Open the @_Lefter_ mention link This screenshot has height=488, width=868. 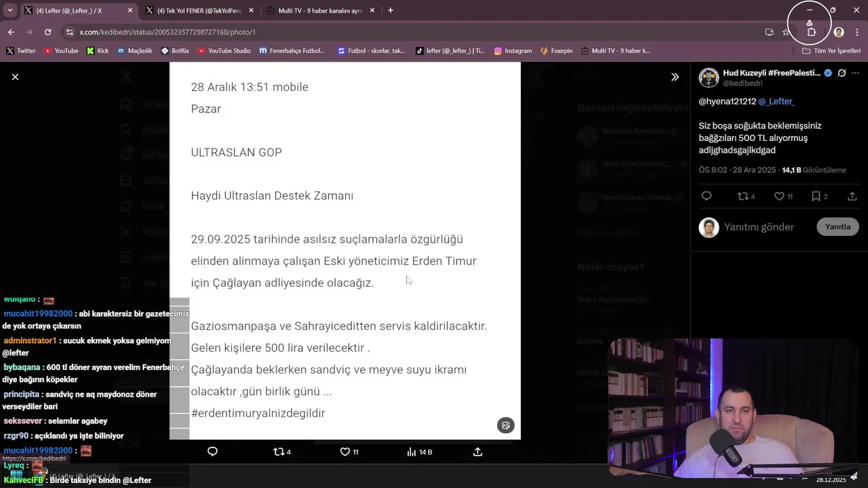(x=776, y=101)
